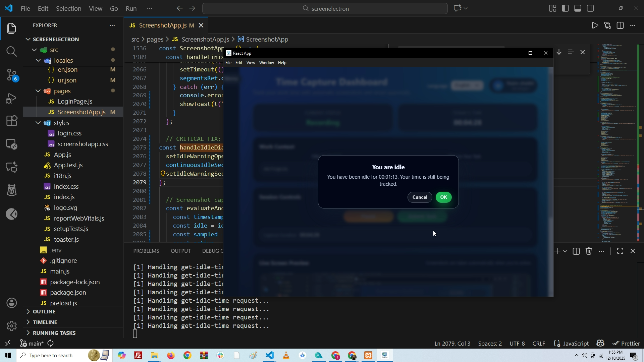
Task: Kill terminal with the trash icon
Action: click(x=589, y=251)
